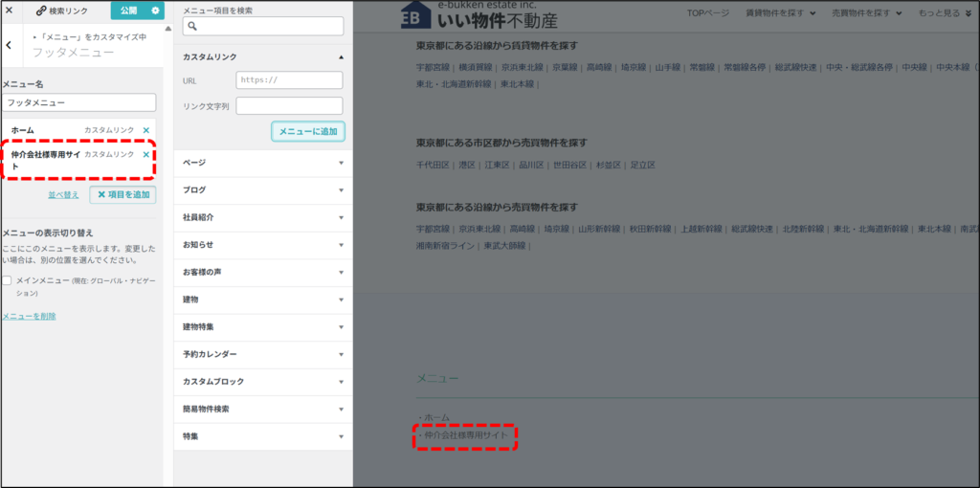Click the 検索リンク link icon
This screenshot has width=980, height=488.
[x=41, y=11]
